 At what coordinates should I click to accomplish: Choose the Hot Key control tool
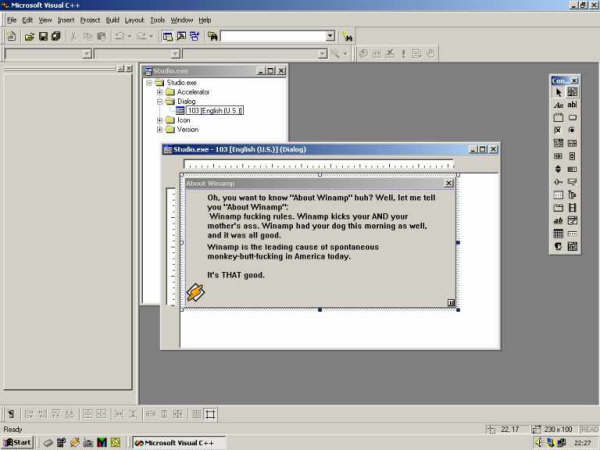tap(572, 182)
